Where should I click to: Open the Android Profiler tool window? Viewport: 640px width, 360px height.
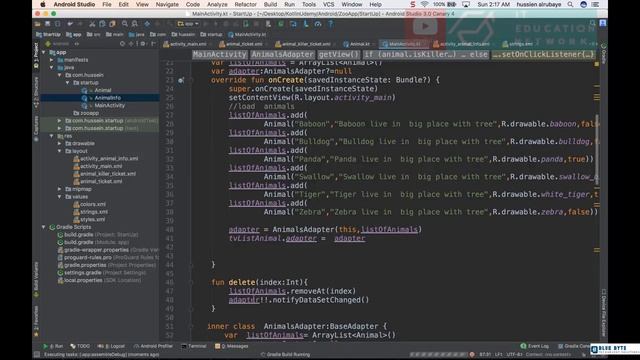point(153,346)
